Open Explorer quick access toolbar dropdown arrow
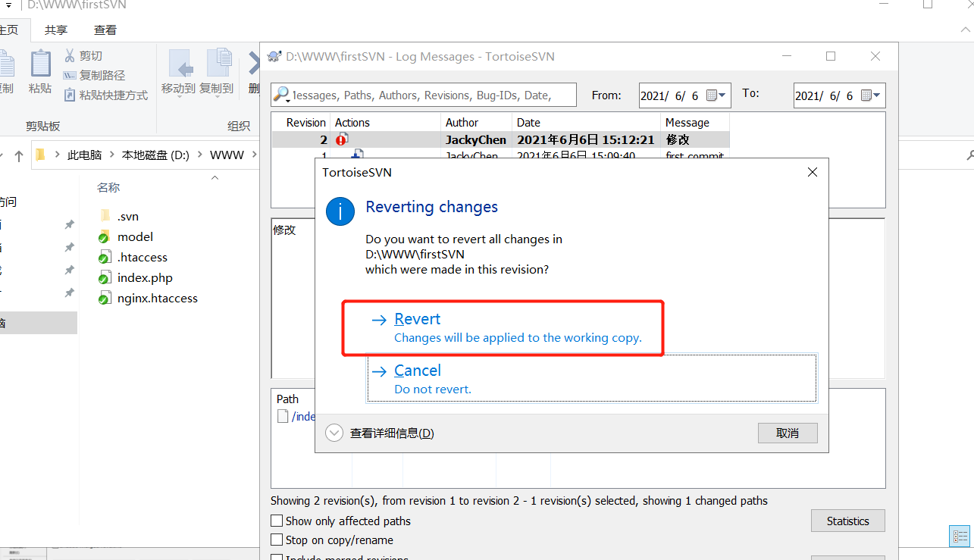This screenshot has height=560, width=974. [8, 5]
